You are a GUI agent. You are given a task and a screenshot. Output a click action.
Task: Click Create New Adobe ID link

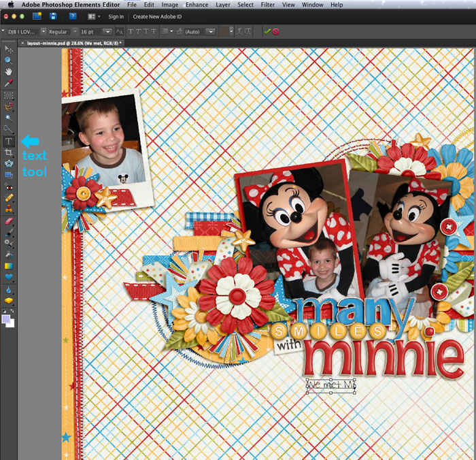click(157, 17)
